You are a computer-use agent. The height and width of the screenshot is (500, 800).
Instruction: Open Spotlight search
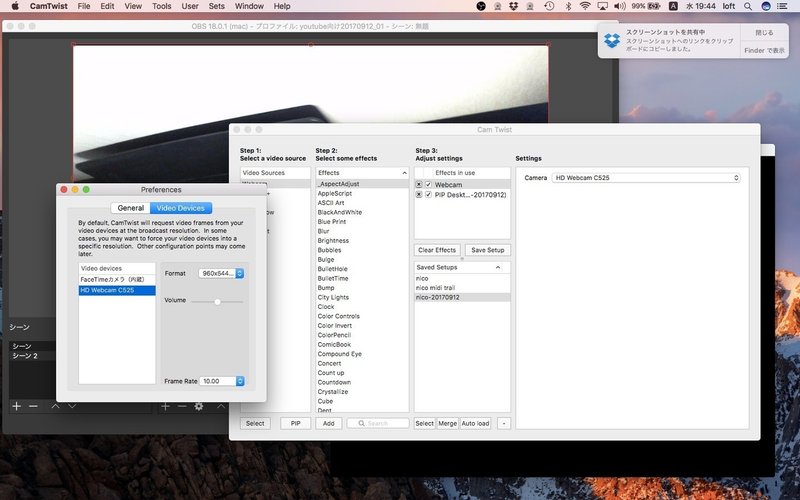(748, 6)
